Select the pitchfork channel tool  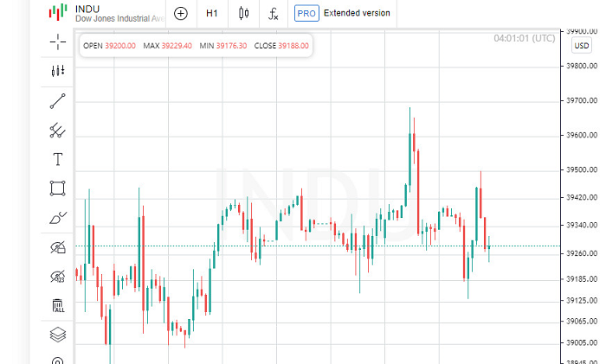point(58,130)
